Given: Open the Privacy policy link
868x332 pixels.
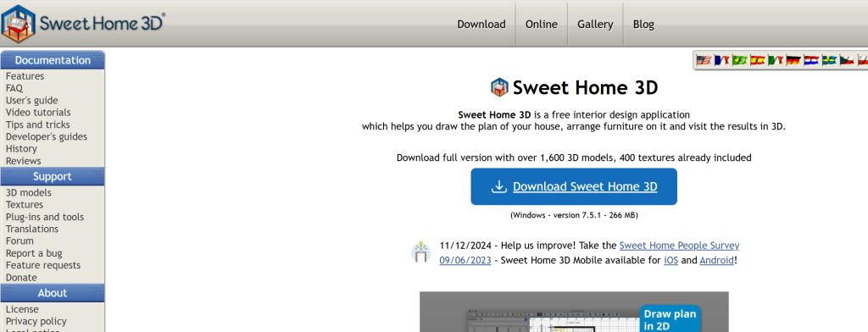Looking at the screenshot, I should (x=36, y=321).
